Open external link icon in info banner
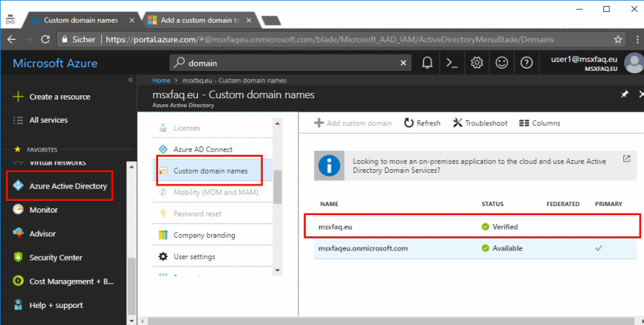This screenshot has width=644, height=325. click(626, 159)
